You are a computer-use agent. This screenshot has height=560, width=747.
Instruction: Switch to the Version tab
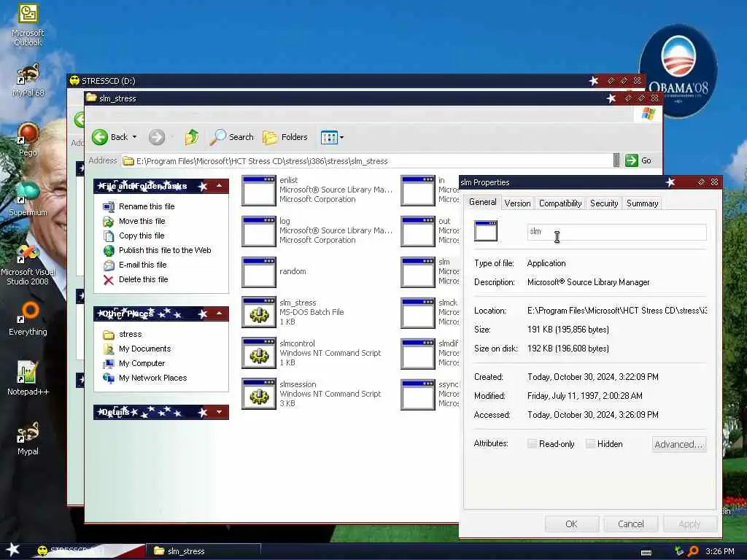[x=517, y=203]
